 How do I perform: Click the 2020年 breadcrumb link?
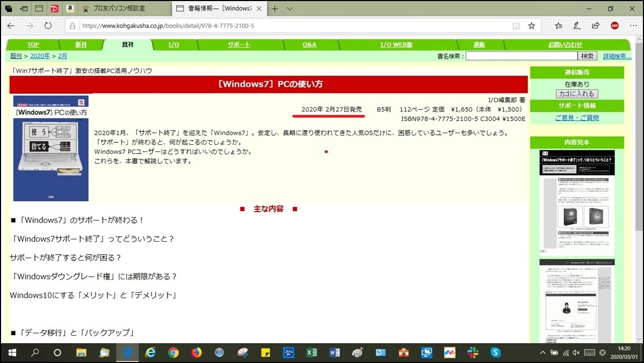[x=40, y=56]
